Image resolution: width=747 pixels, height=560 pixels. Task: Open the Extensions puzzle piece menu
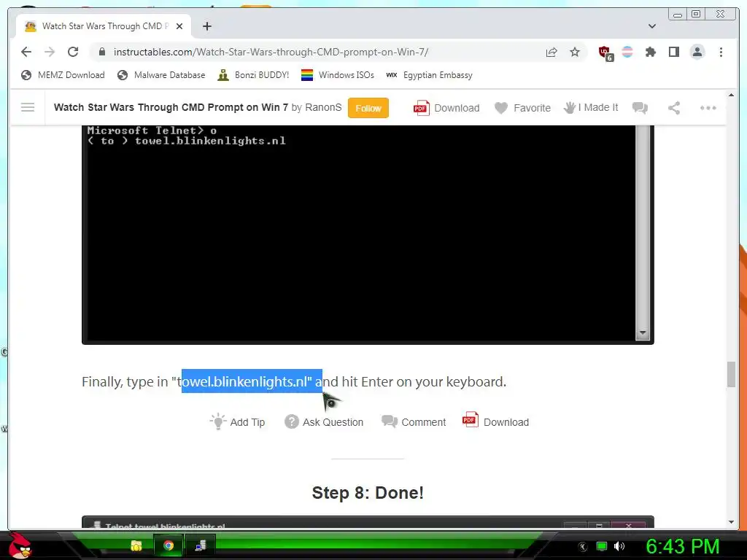point(650,52)
